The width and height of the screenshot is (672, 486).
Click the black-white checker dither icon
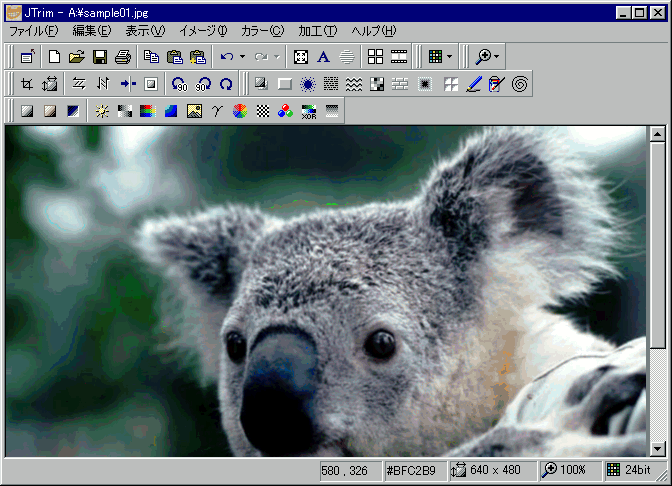coord(263,111)
